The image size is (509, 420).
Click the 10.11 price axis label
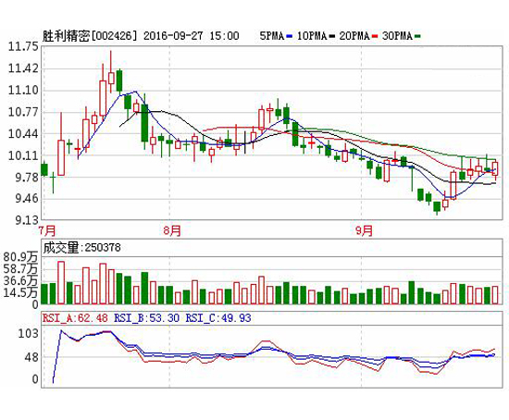click(23, 155)
